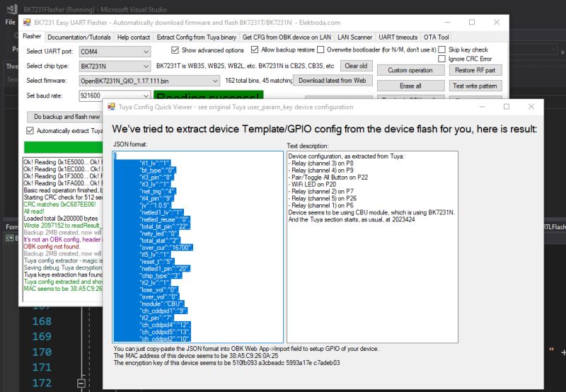Screen dimensions: 566x392
Task: Click "Relay (channel 3) on P8" line
Action: click(x=321, y=163)
